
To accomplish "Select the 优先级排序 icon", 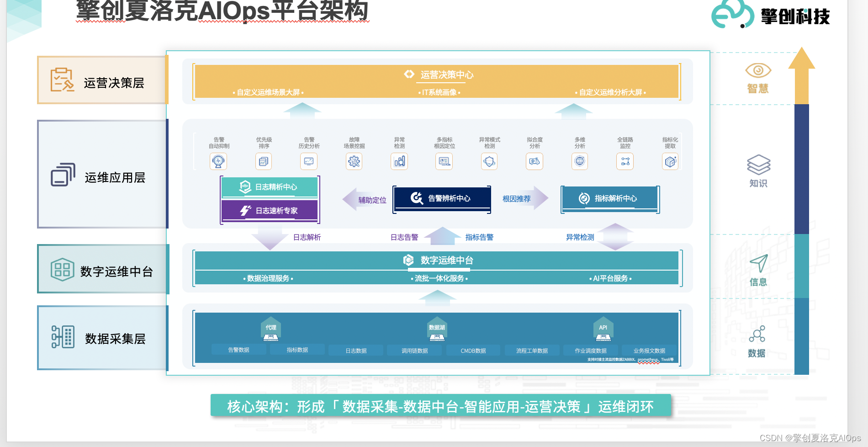I will pyautogui.click(x=264, y=161).
